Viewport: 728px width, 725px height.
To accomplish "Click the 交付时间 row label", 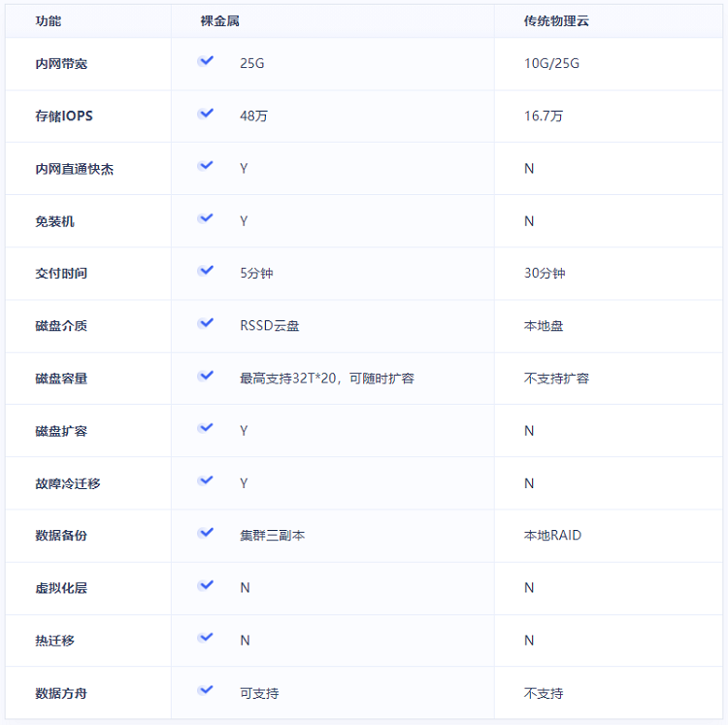I will (61, 274).
